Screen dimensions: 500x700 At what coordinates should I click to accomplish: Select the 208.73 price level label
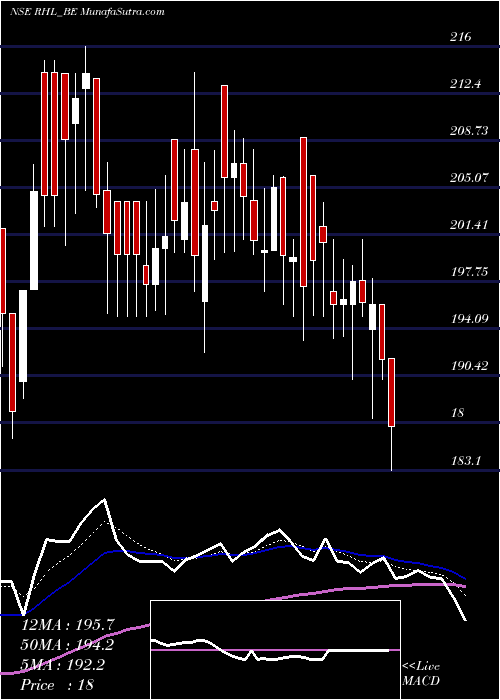point(469,131)
